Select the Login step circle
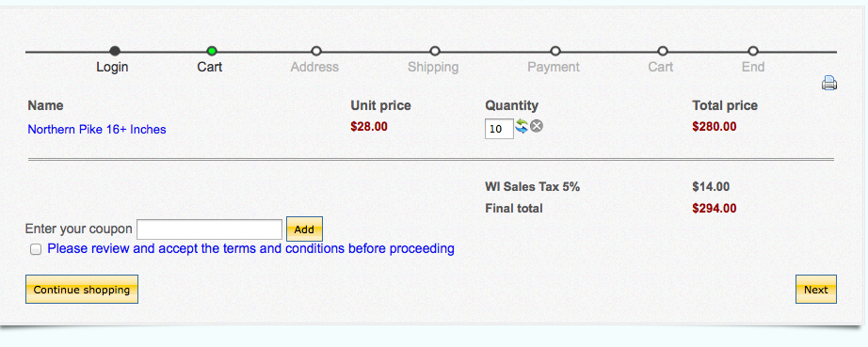 pos(115,52)
